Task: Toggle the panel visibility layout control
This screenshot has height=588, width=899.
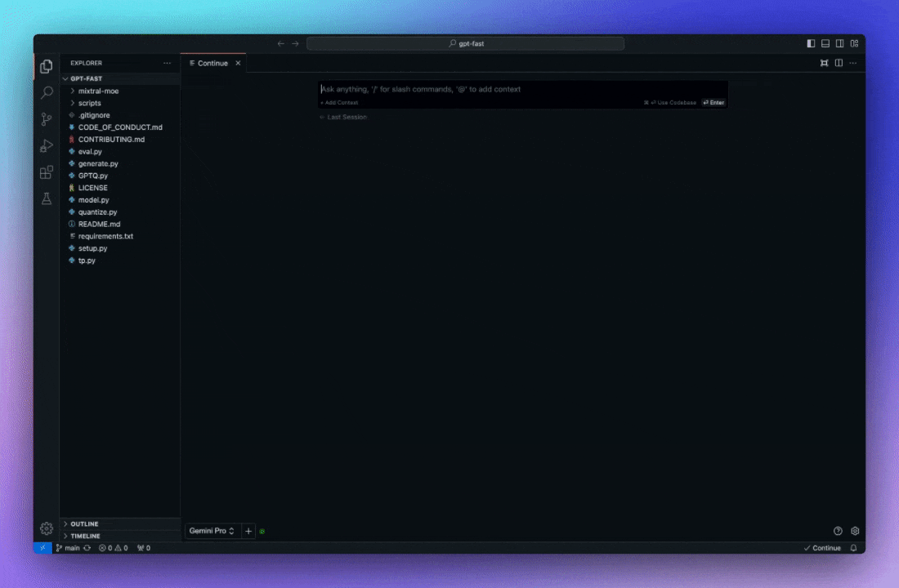Action: pyautogui.click(x=825, y=43)
